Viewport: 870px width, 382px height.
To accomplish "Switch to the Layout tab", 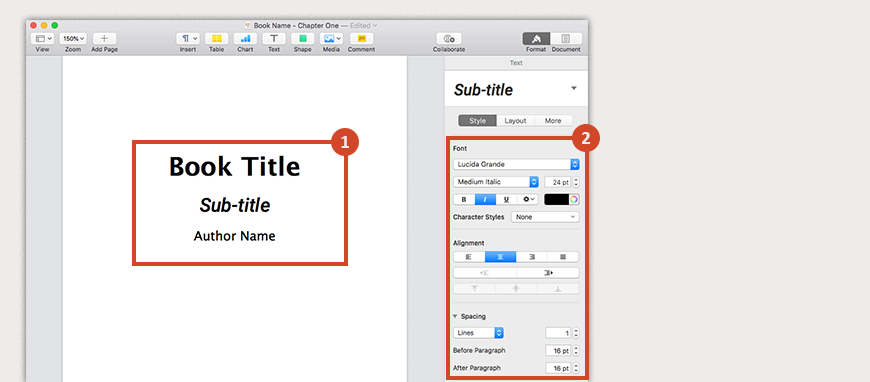I will (x=515, y=120).
